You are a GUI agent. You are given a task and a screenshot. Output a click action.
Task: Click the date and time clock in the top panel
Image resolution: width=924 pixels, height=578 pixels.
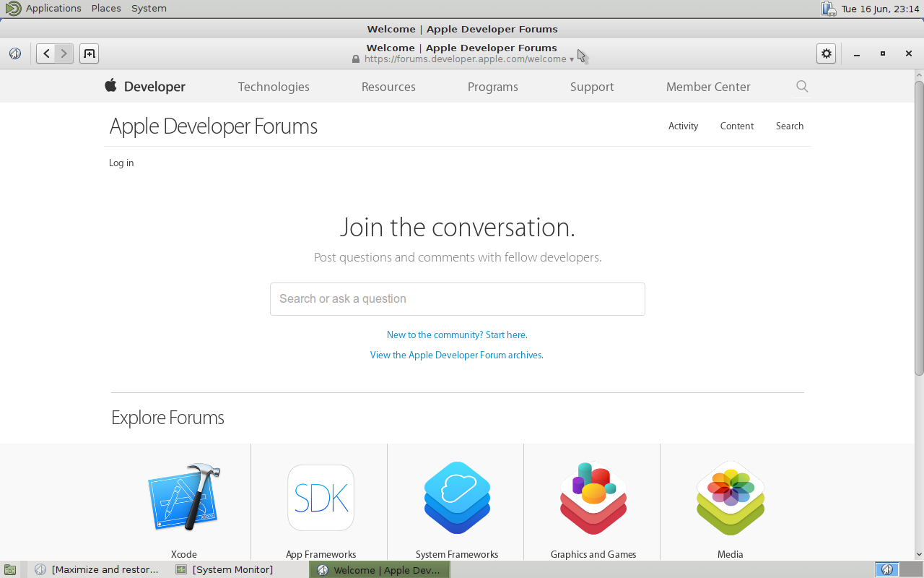881,9
